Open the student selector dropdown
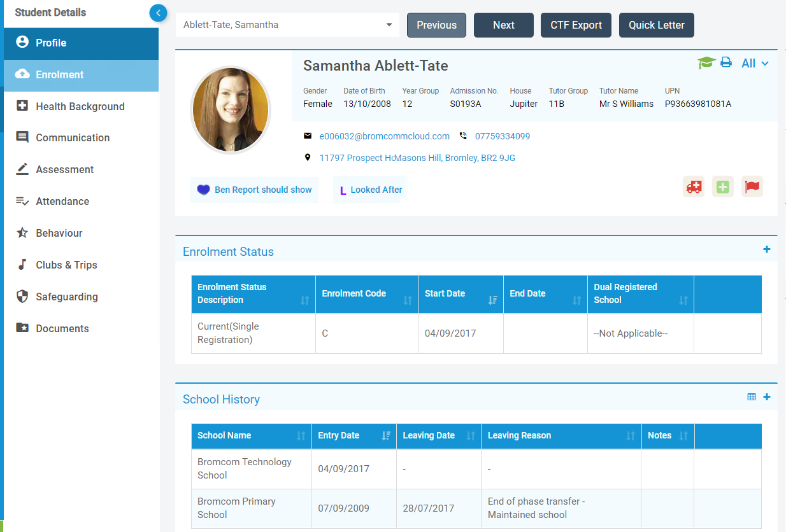Screen dimensions: 786x532 click(x=287, y=25)
